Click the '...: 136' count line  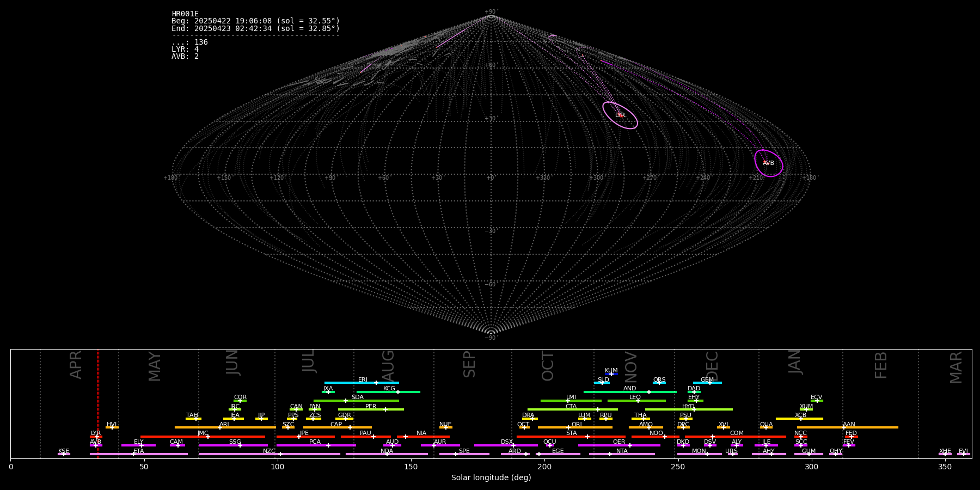tap(189, 42)
